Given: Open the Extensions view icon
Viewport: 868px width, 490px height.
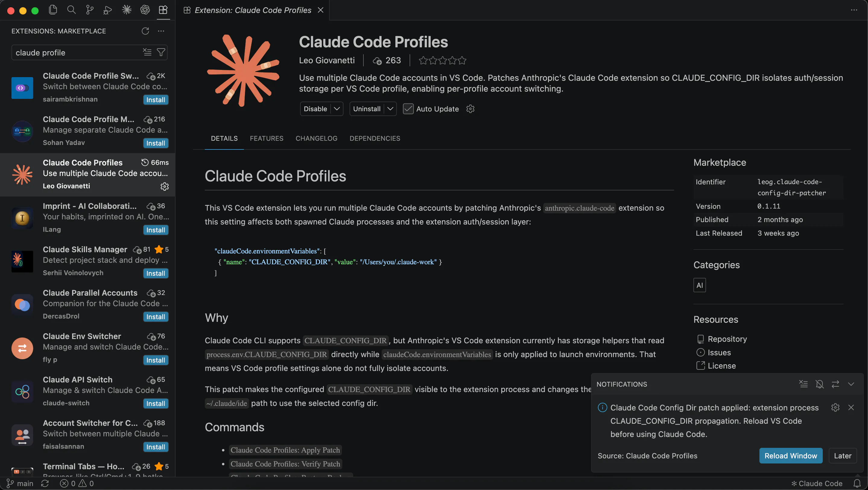Looking at the screenshot, I should pos(163,10).
